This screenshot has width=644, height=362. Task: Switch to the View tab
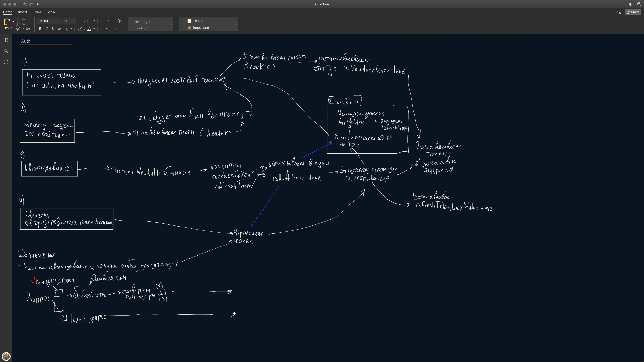tap(51, 12)
